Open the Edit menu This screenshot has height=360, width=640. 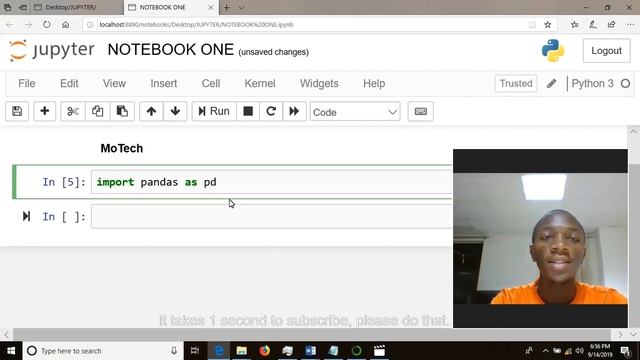69,84
